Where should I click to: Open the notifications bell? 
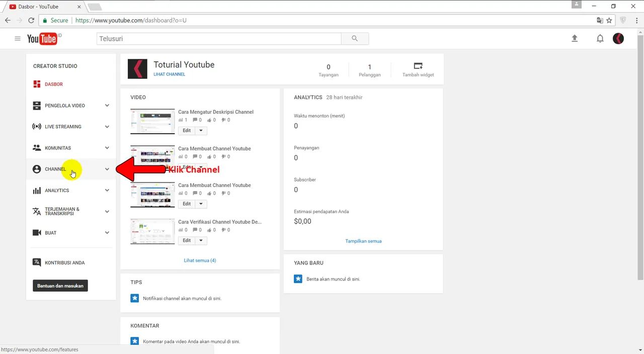point(600,39)
